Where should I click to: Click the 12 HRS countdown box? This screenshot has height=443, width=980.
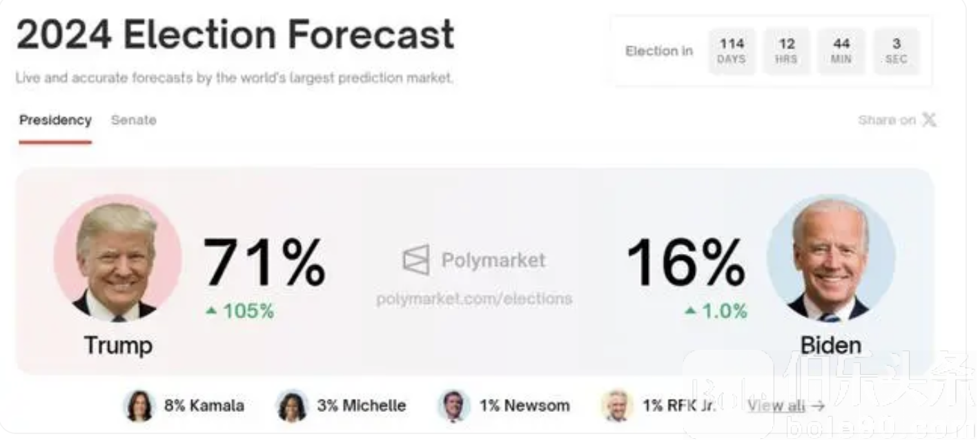787,51
